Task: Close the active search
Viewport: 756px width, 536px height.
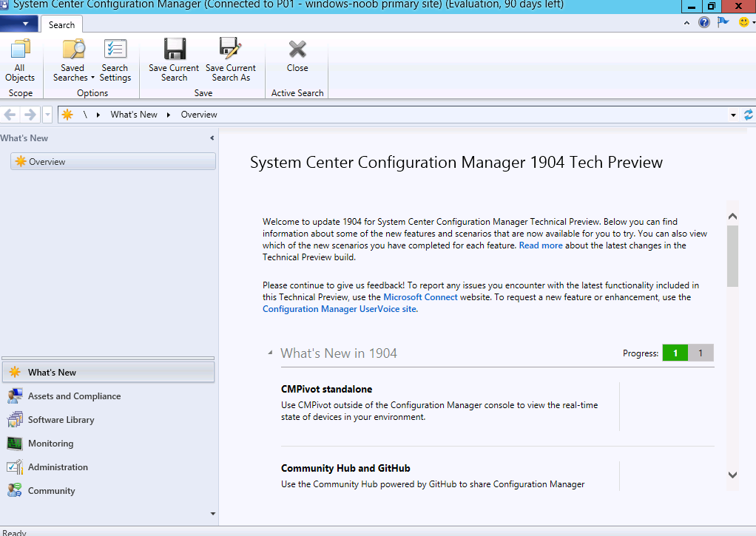Action: (x=297, y=56)
